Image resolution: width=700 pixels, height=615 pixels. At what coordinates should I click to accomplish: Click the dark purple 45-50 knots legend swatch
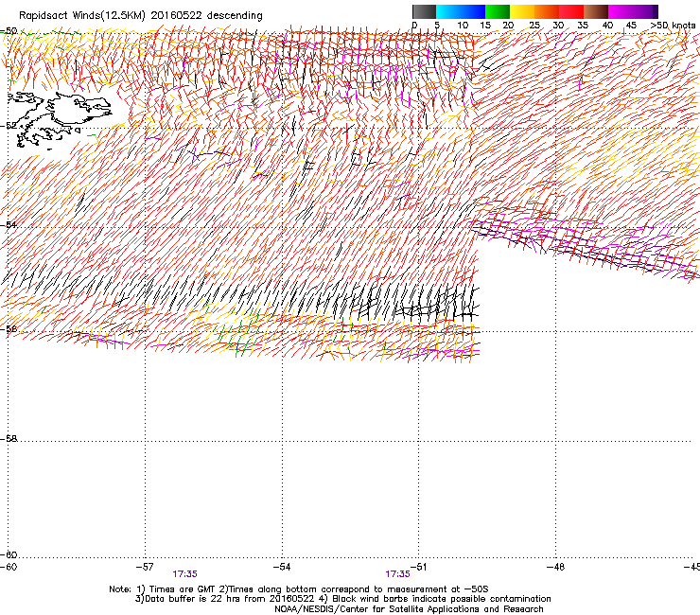click(645, 11)
